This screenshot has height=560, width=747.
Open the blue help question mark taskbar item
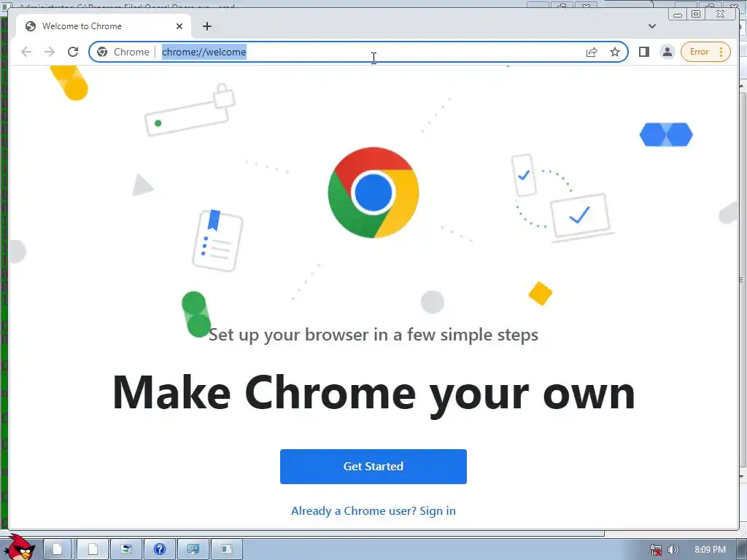[160, 550]
